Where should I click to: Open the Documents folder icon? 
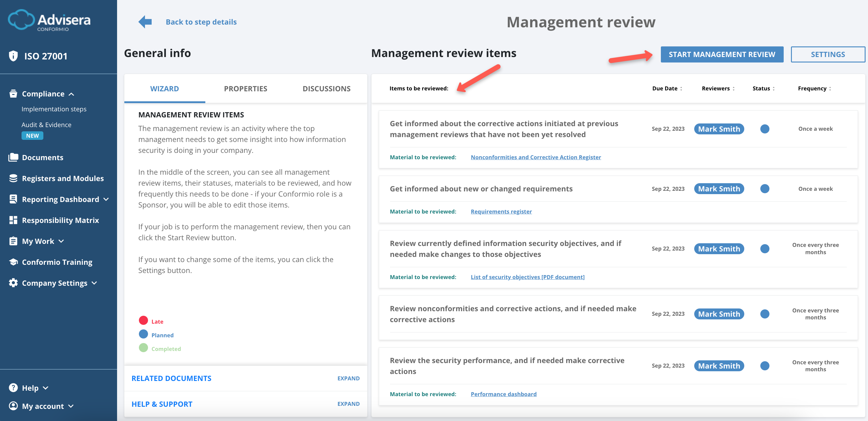pyautogui.click(x=13, y=157)
